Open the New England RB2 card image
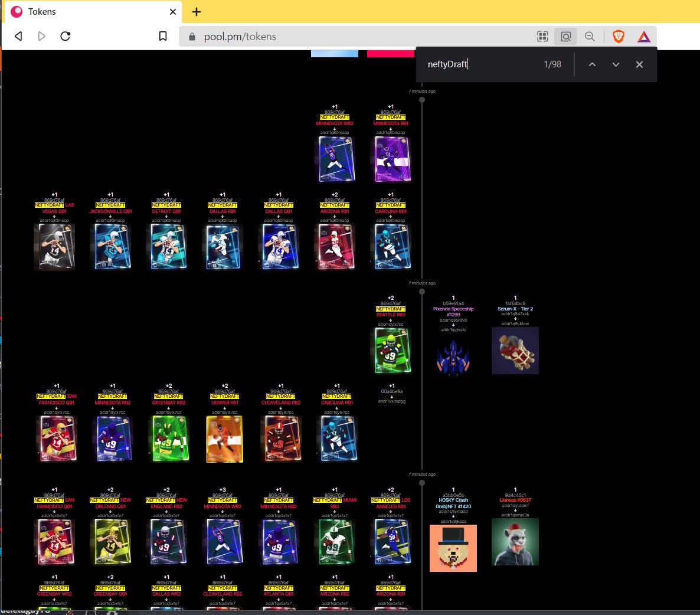This screenshot has width=700, height=615. pos(168,542)
